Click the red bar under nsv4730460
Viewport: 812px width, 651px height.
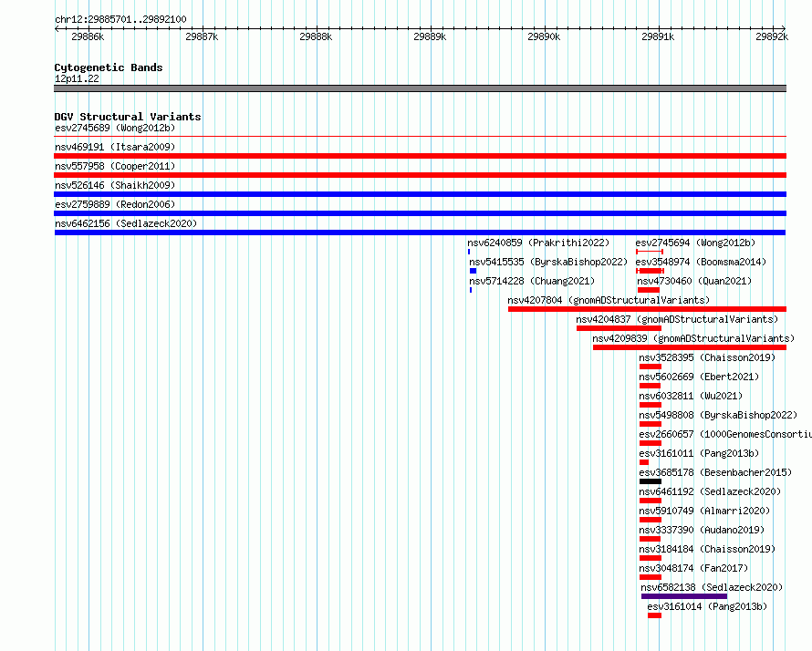[x=649, y=290]
